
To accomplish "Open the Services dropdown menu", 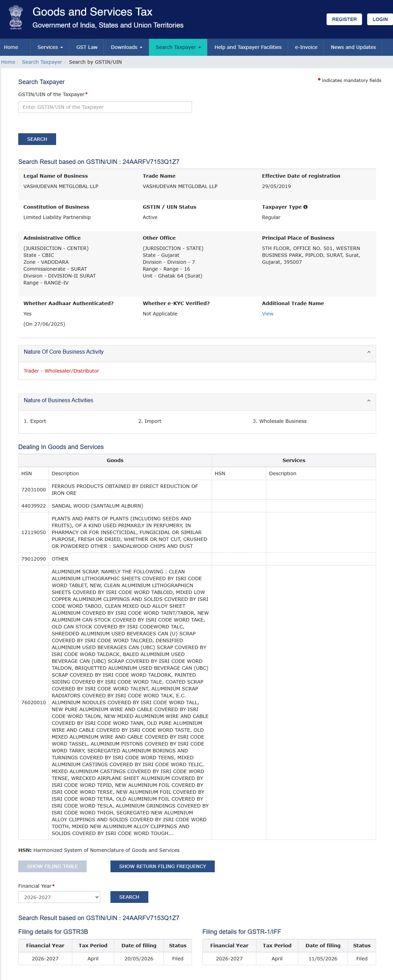I will coord(50,47).
